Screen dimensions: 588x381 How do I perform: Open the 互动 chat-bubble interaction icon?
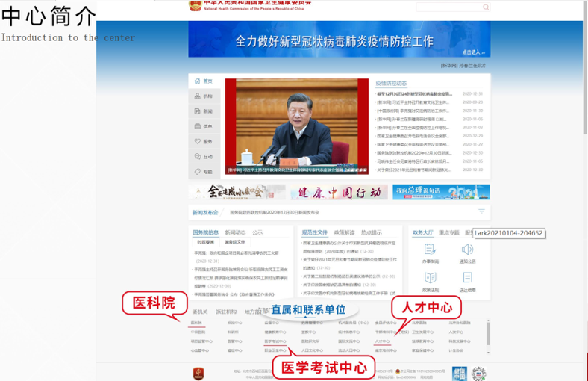point(197,156)
